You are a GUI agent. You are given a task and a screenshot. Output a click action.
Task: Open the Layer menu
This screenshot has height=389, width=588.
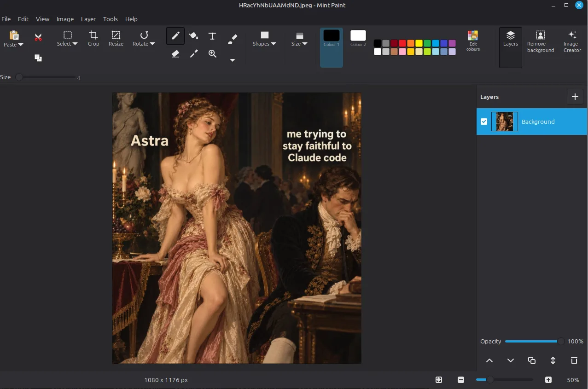pyautogui.click(x=88, y=19)
